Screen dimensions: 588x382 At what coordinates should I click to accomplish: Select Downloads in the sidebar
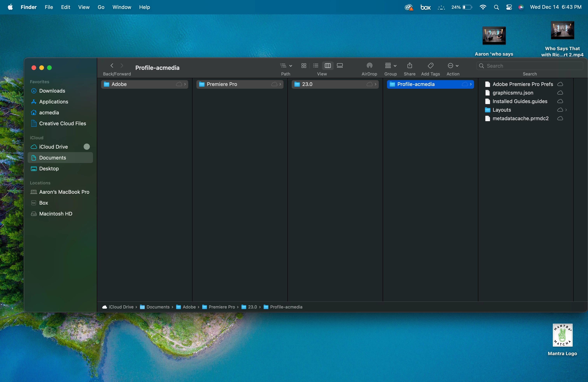point(52,91)
